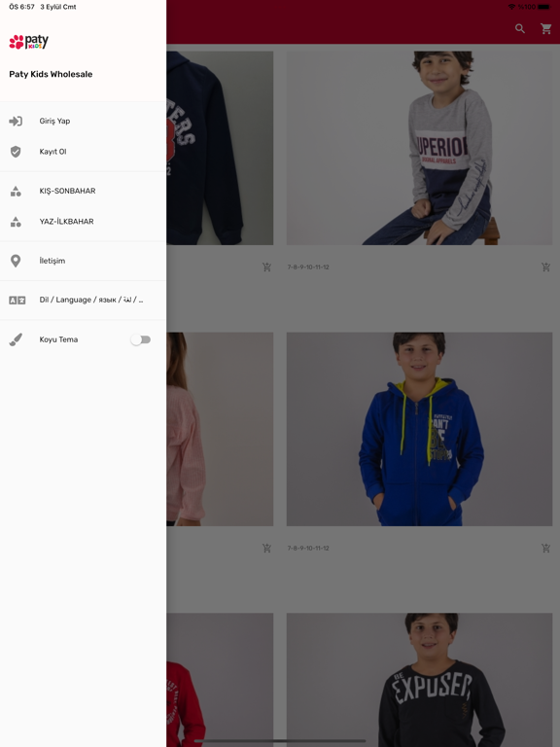Add navy hoodie product to cart

tap(266, 267)
